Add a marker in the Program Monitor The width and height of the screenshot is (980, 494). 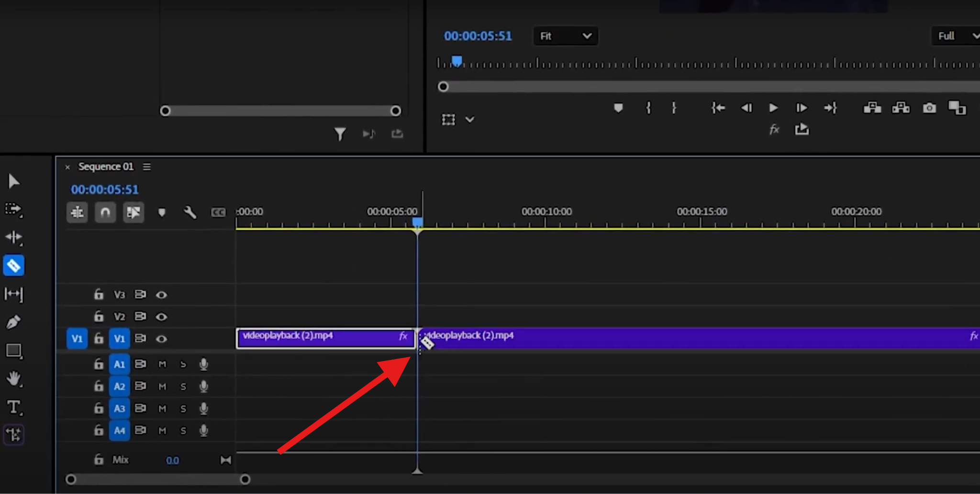pos(618,108)
